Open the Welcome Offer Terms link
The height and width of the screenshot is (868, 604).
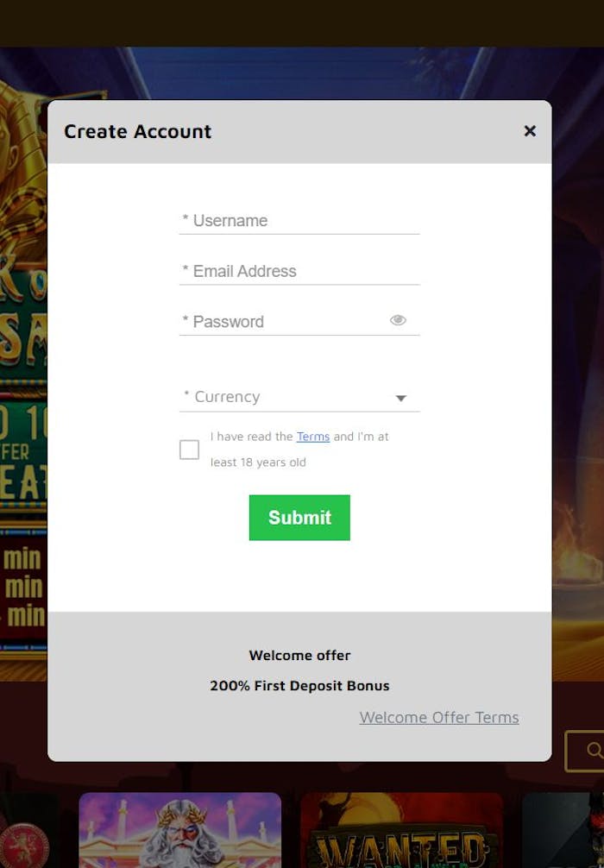pos(439,717)
